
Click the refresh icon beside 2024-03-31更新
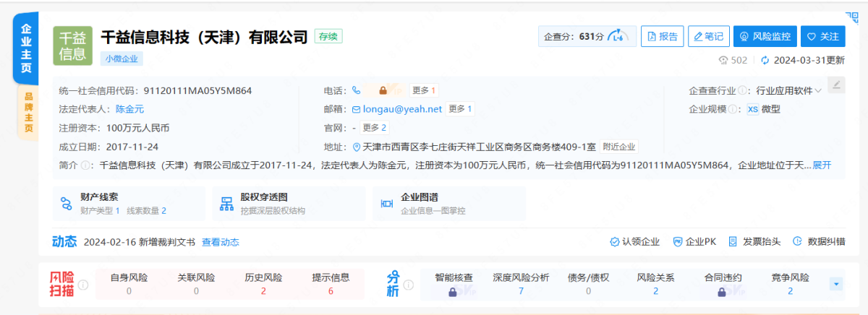click(x=765, y=61)
